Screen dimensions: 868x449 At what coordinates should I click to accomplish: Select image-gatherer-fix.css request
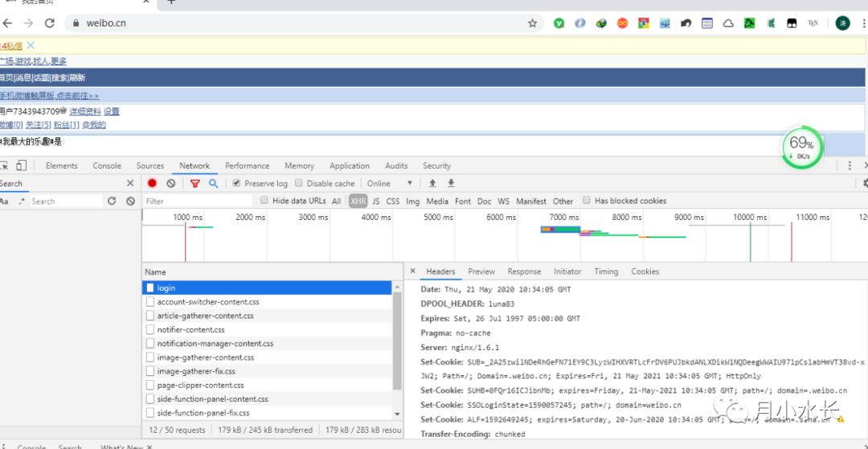click(x=268, y=371)
